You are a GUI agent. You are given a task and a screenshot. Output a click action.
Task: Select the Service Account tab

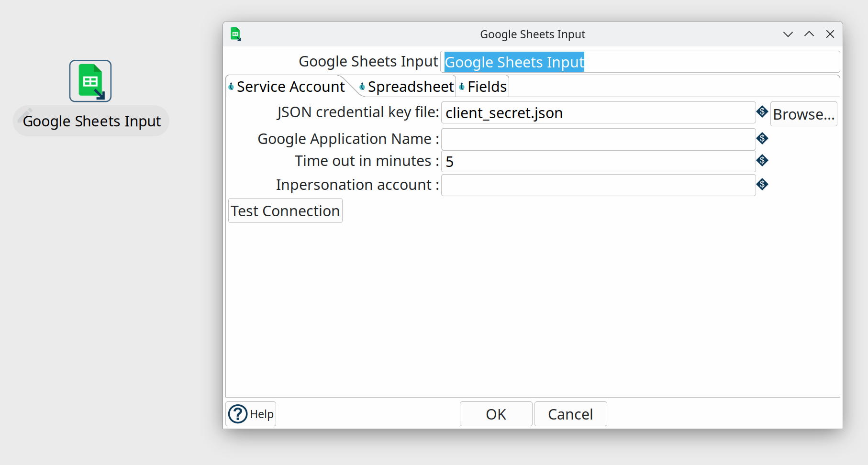click(290, 87)
